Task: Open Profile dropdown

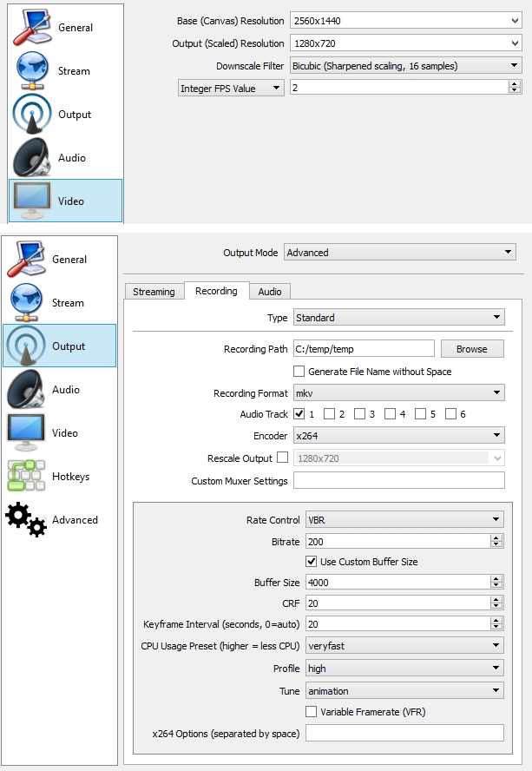Action: (x=404, y=669)
